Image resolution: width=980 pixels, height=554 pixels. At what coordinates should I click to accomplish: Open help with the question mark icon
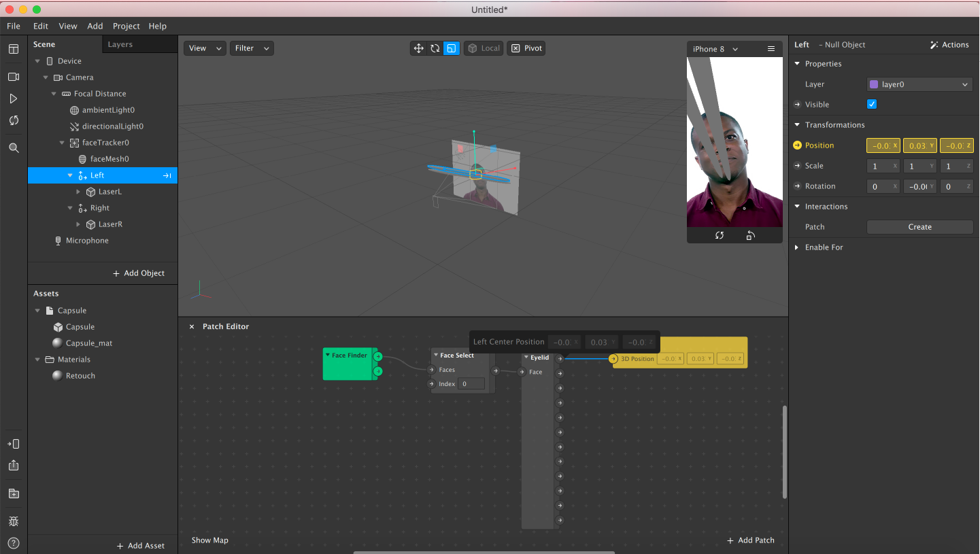click(x=14, y=543)
